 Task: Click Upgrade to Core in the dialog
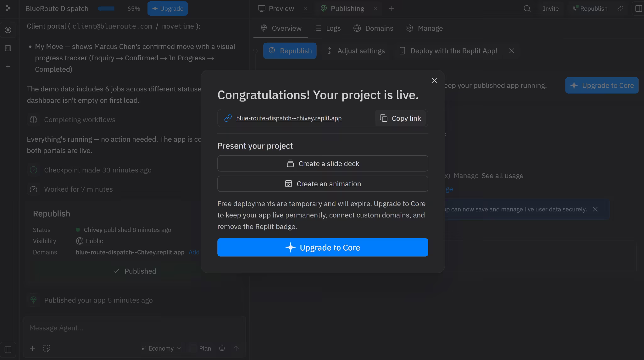(323, 247)
